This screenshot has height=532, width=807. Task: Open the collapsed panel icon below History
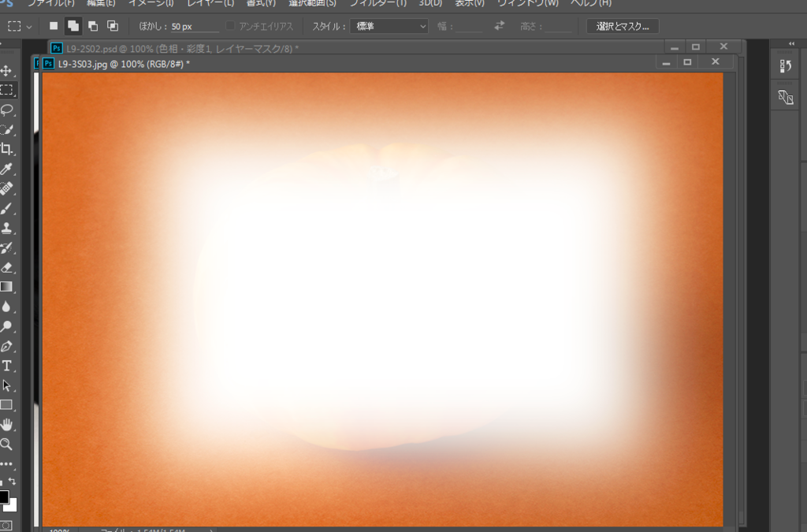coord(786,97)
